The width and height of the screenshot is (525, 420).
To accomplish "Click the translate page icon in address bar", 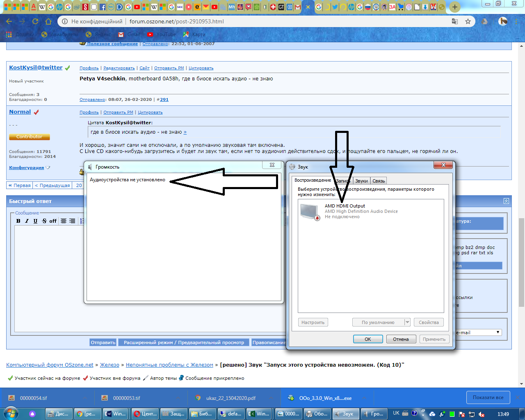I will pos(455,21).
